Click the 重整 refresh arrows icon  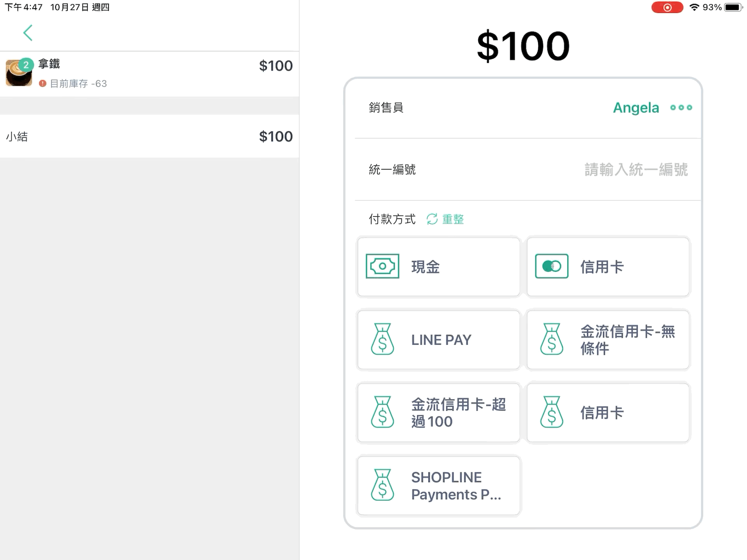pyautogui.click(x=432, y=219)
